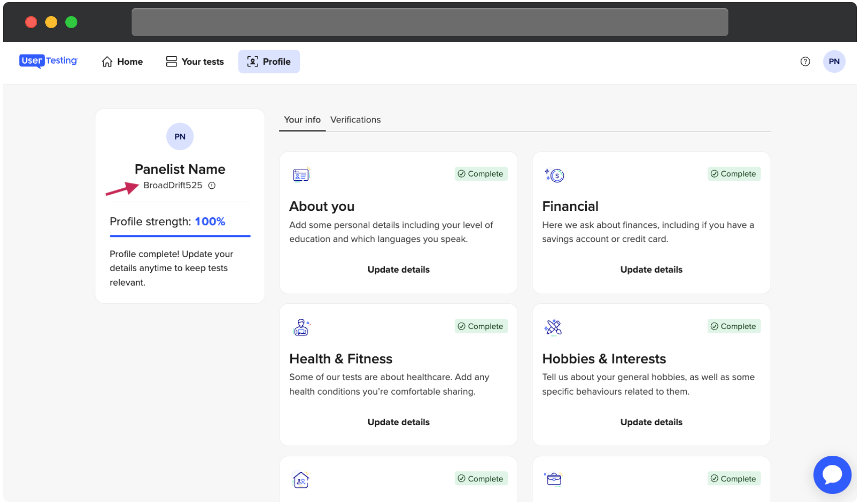Image resolution: width=860 pixels, height=504 pixels.
Task: Open the help question mark icon
Action: (805, 62)
